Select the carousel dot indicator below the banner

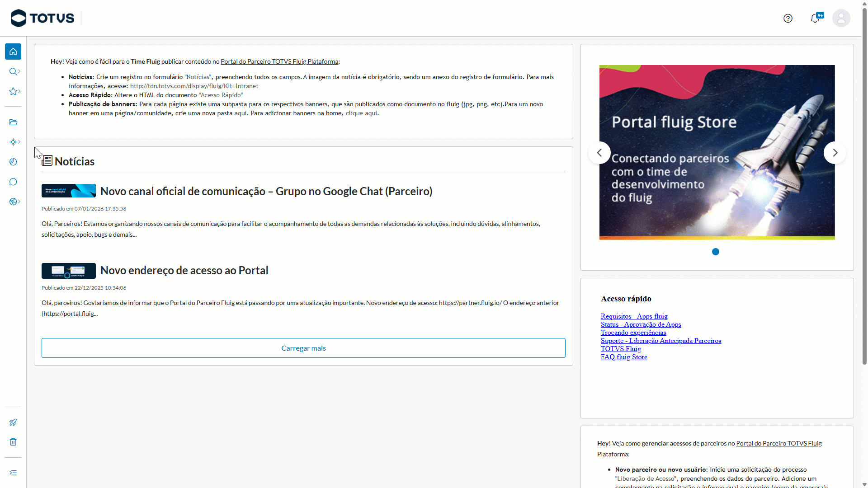[x=716, y=252]
